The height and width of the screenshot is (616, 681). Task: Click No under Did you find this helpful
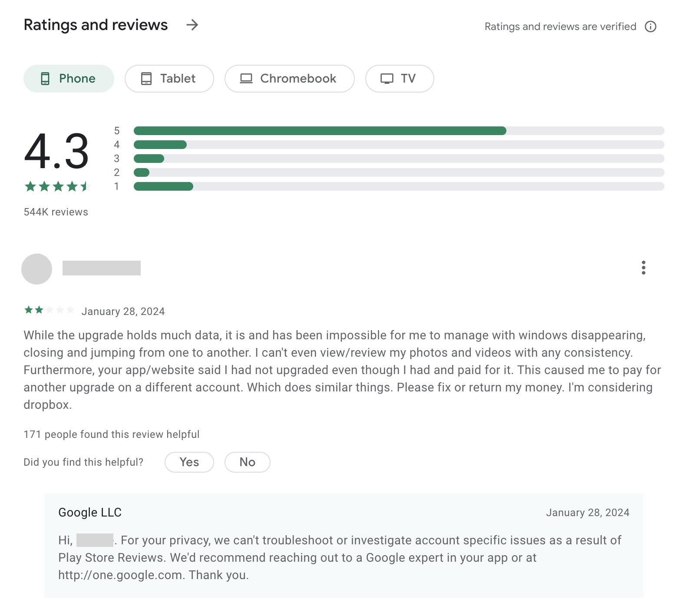(x=247, y=462)
